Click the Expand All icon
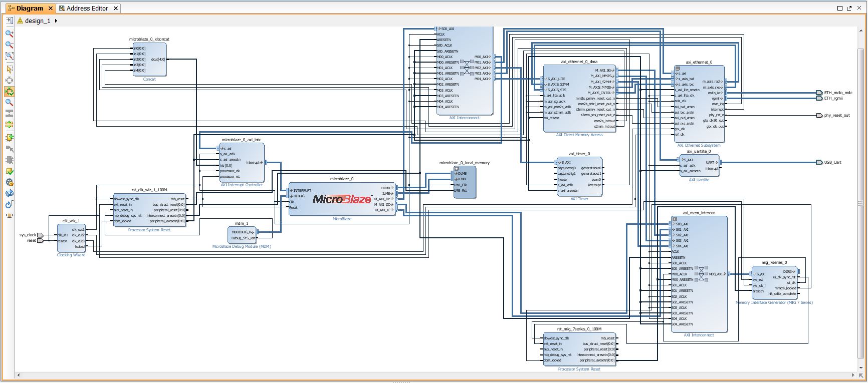The height and width of the screenshot is (383, 868). [x=9, y=125]
